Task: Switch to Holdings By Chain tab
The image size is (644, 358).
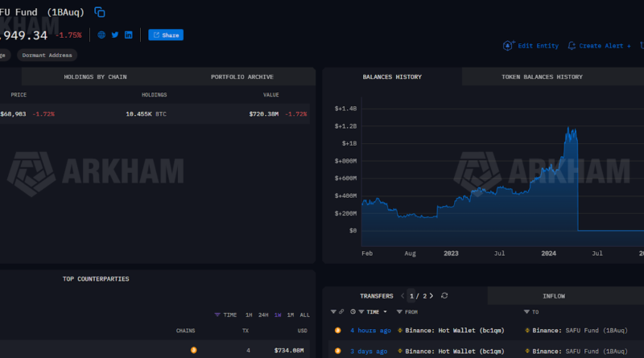Action: 95,76
